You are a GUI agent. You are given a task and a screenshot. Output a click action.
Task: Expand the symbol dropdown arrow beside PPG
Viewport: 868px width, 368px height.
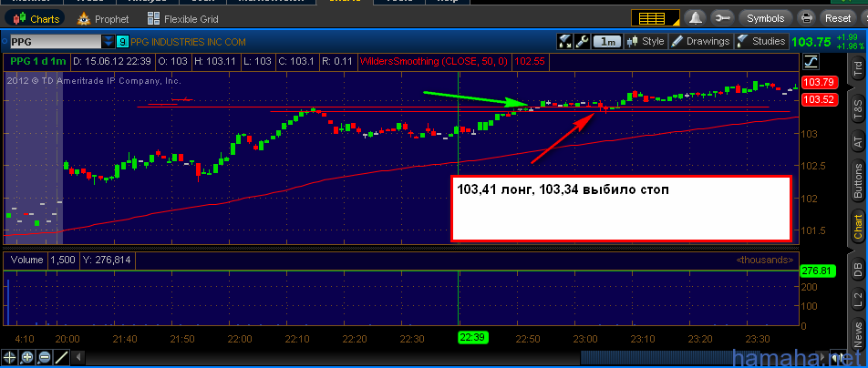point(108,42)
